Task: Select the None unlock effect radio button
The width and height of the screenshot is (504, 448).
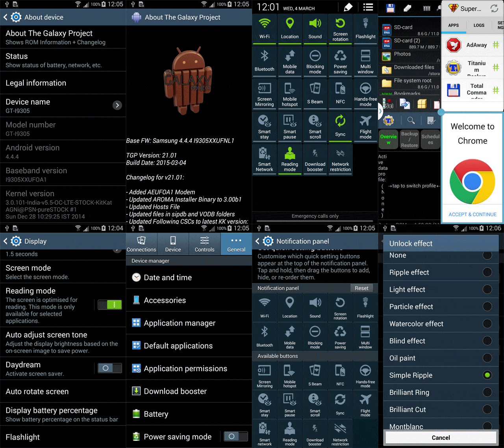Action: [x=487, y=255]
